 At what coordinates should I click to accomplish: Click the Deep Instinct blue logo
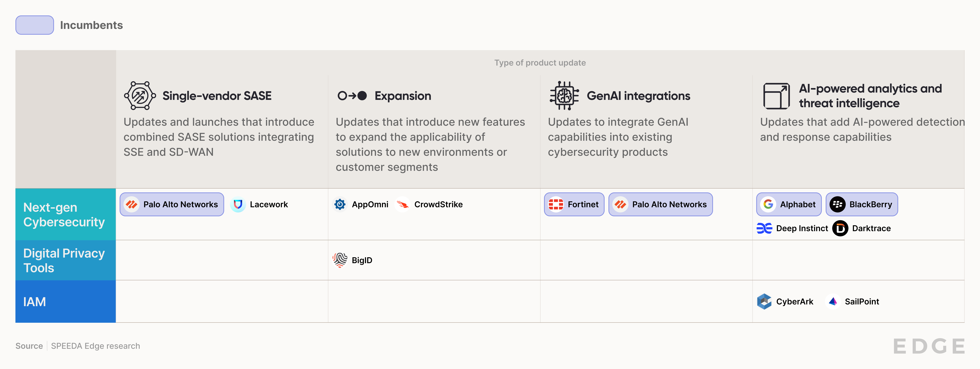(764, 228)
